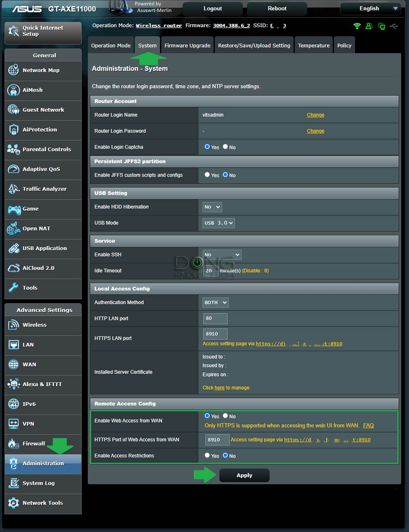Enable Login Captcha with the Yes option
Viewport: 409px width, 532px height.
[x=207, y=146]
